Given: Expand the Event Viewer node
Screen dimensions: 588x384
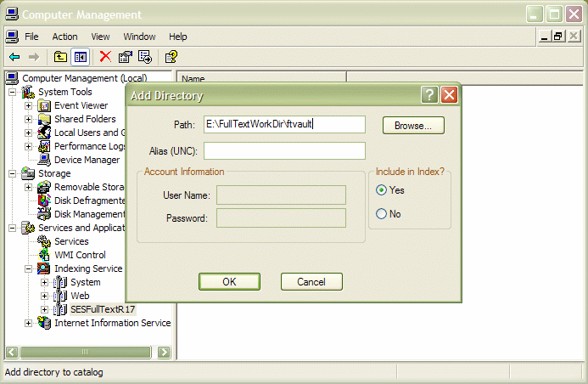Looking at the screenshot, I should tap(29, 105).
